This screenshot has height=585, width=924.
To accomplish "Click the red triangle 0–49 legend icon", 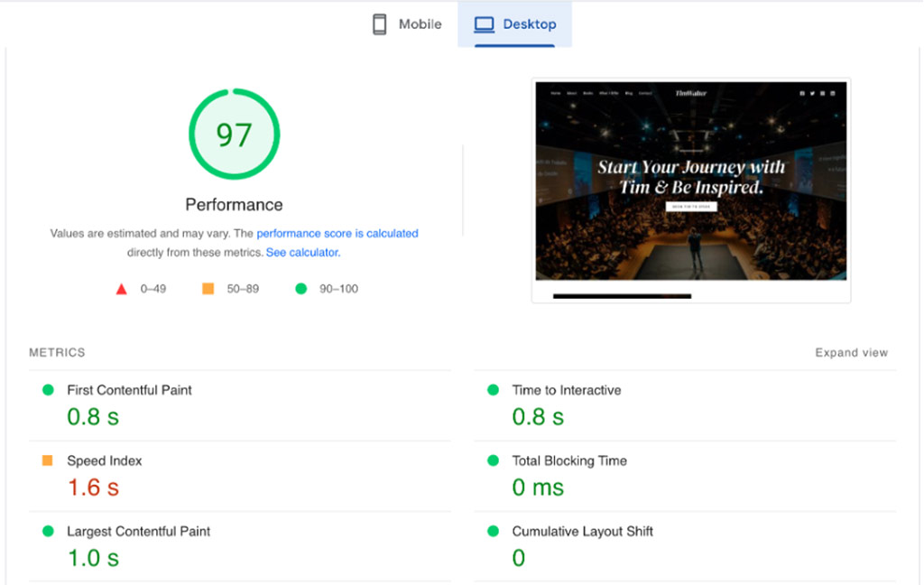I will [x=121, y=289].
